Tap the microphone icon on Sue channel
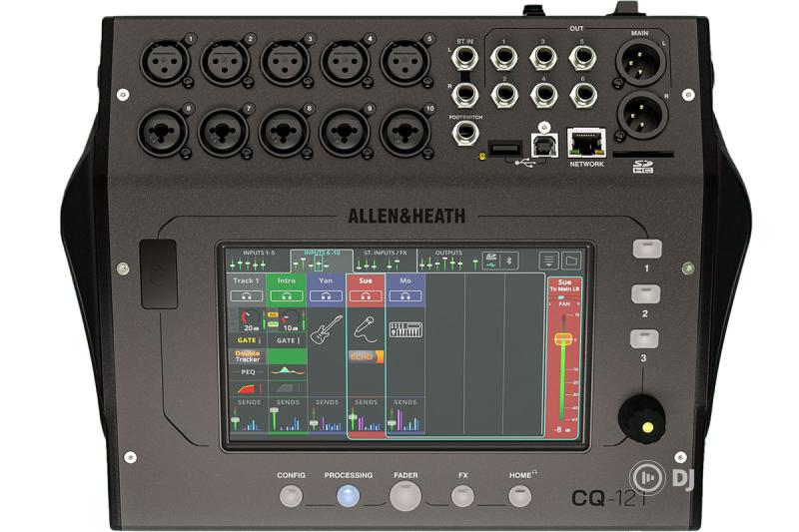 (366, 328)
